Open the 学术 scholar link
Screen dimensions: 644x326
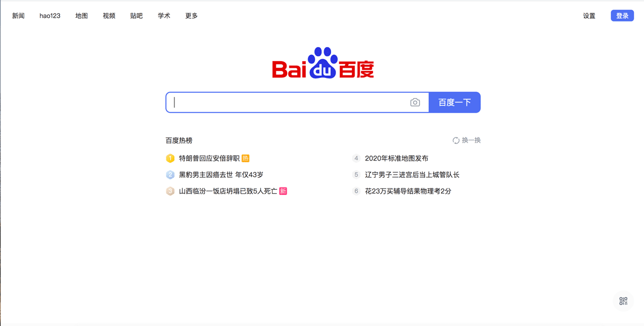point(164,16)
